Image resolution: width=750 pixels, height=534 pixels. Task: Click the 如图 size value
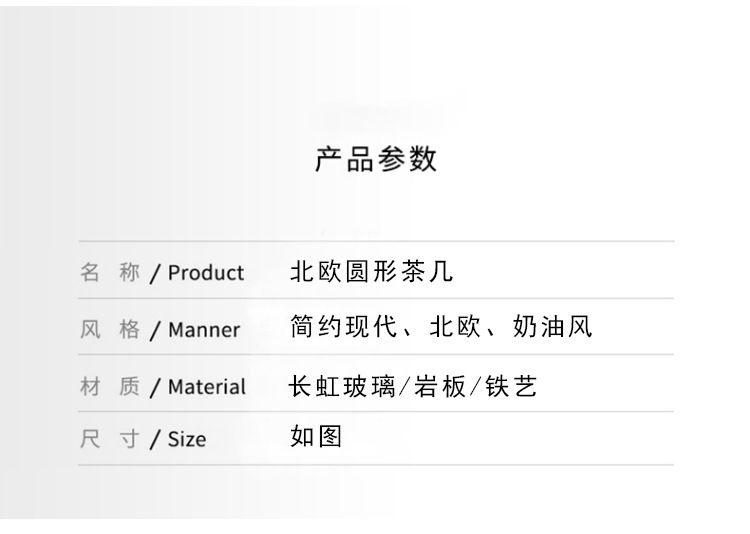click(x=316, y=436)
